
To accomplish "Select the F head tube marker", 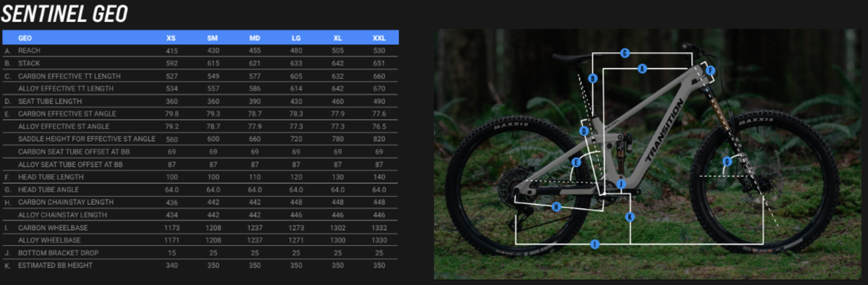I will click(711, 70).
